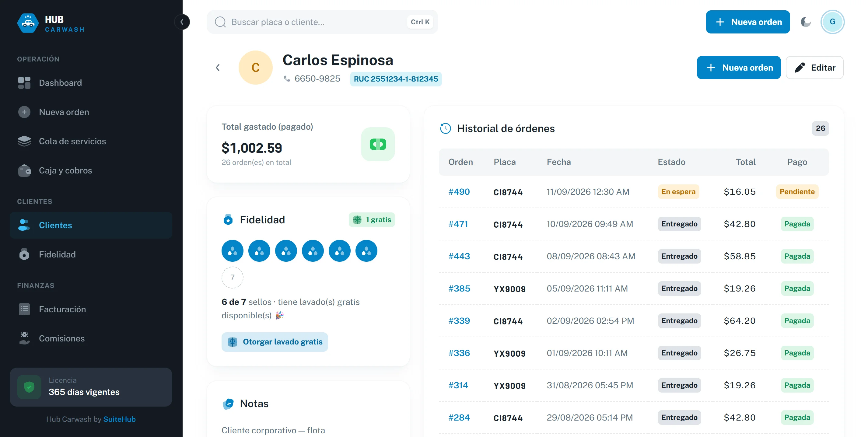Open order #471
The height and width of the screenshot is (437, 868).
click(x=458, y=224)
